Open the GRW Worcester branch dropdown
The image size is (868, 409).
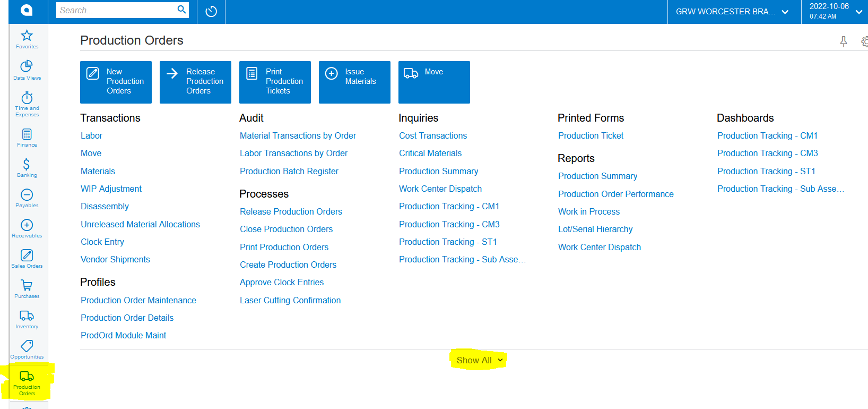tap(732, 12)
